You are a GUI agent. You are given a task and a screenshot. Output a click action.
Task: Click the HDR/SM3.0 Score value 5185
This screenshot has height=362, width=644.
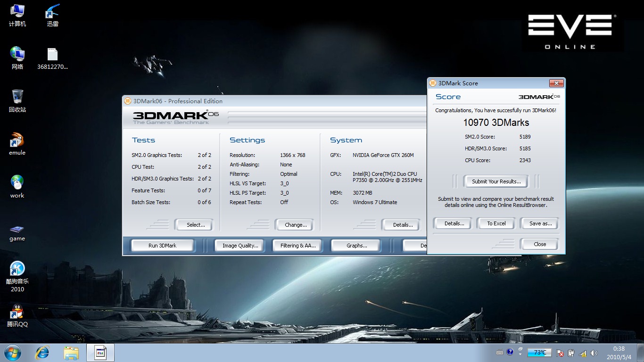tap(525, 148)
